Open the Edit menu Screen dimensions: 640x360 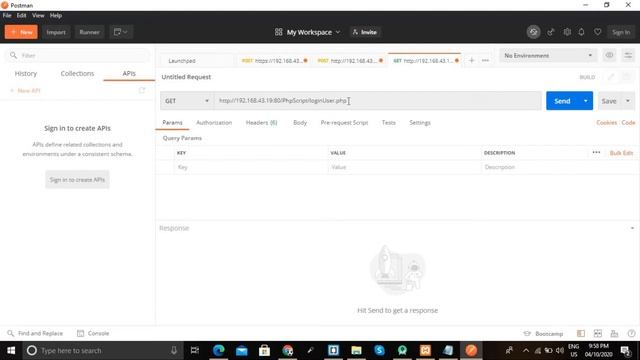pyautogui.click(x=21, y=15)
